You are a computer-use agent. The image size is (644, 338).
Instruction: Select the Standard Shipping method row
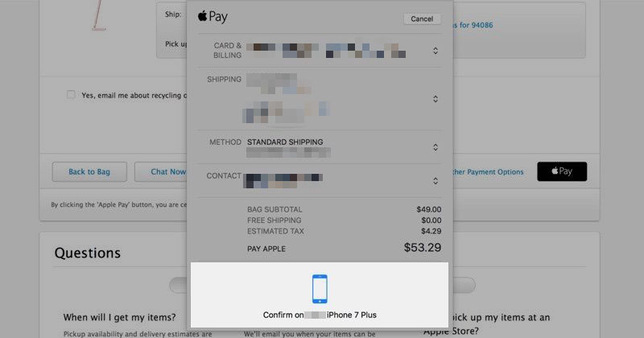(x=320, y=147)
